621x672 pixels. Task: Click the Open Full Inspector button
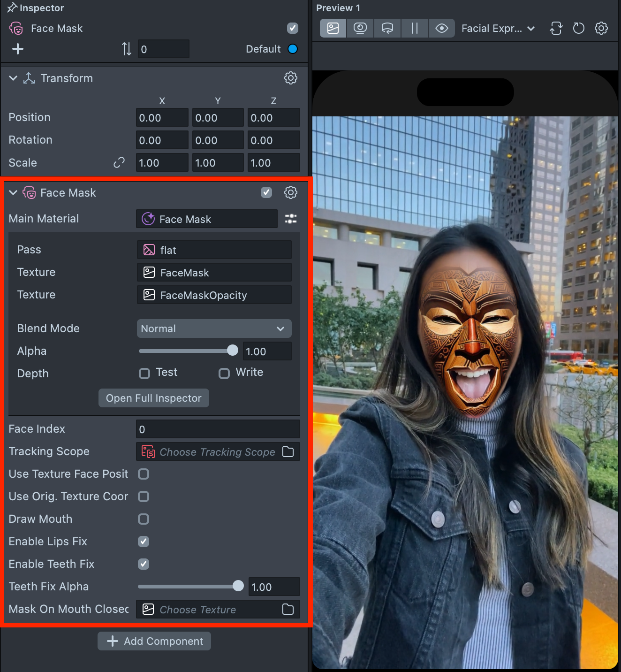point(154,398)
